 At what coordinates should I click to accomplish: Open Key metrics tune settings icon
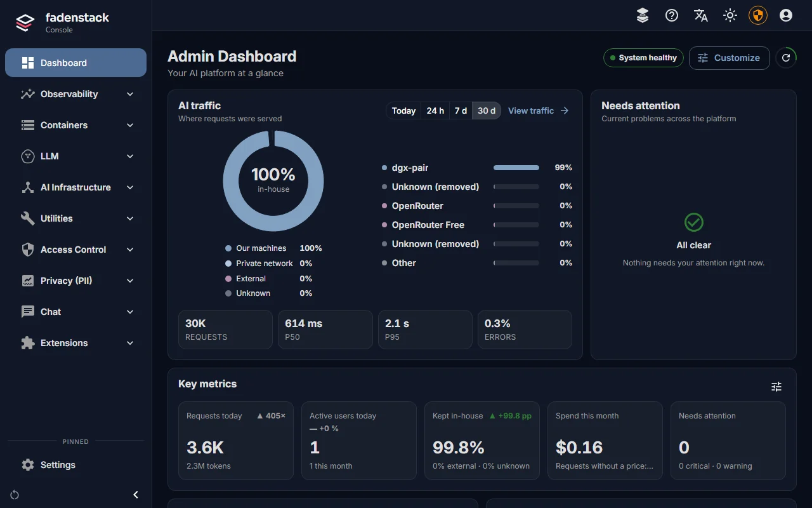pyautogui.click(x=776, y=387)
